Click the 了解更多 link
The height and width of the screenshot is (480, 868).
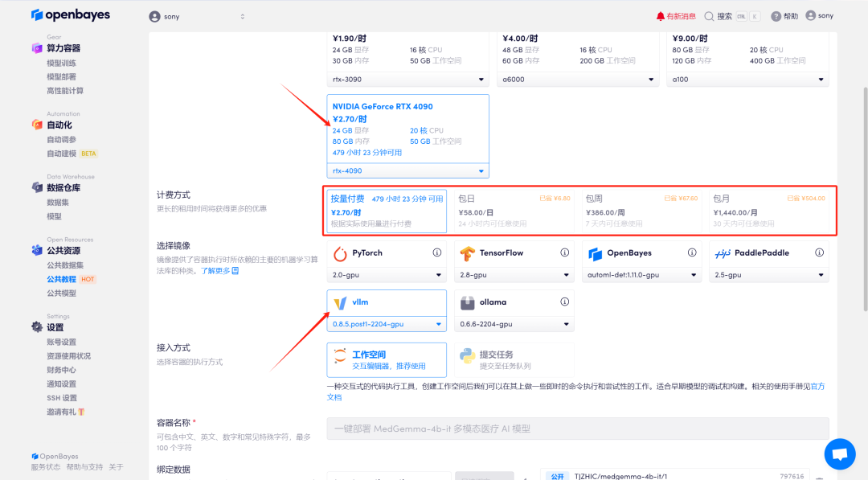[x=219, y=271]
